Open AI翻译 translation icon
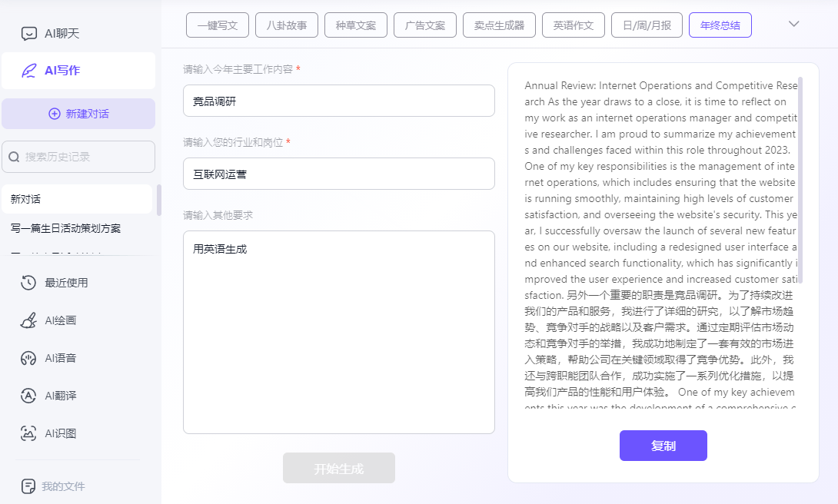 [28, 396]
